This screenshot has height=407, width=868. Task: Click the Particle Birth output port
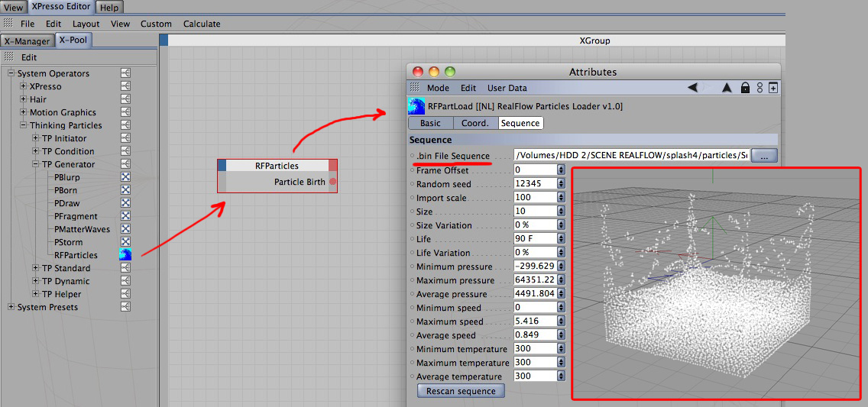click(x=332, y=182)
